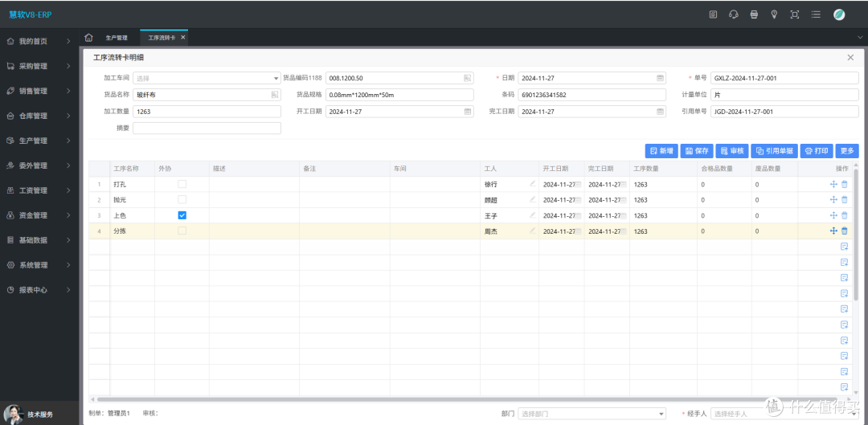The width and height of the screenshot is (868, 425).
Task: Open the list menu icon in top bar
Action: pyautogui.click(x=816, y=15)
